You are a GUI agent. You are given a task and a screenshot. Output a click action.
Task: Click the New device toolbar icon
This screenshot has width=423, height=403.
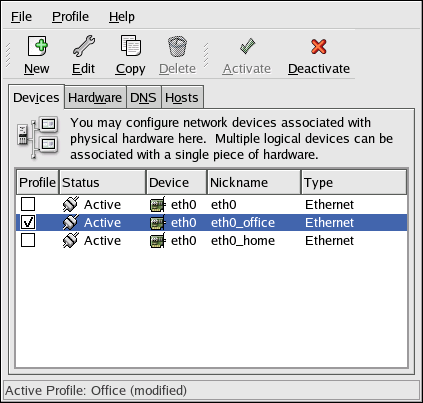coord(37,46)
